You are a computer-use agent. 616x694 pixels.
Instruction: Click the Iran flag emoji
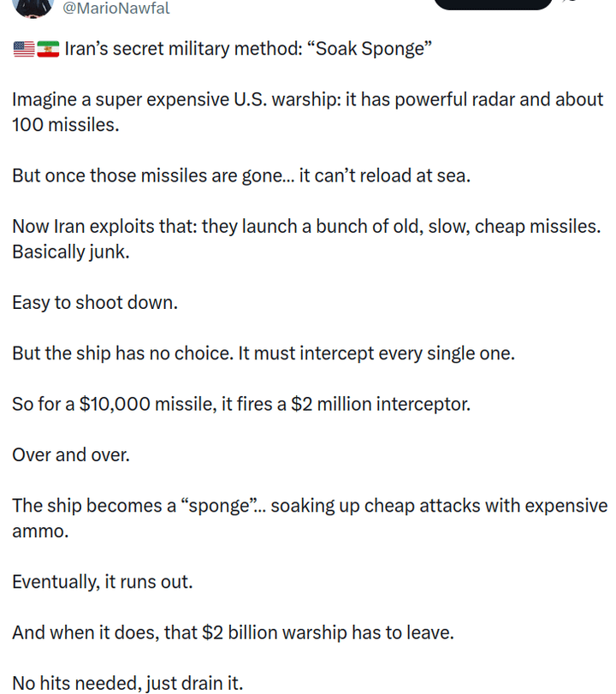pyautogui.click(x=48, y=49)
